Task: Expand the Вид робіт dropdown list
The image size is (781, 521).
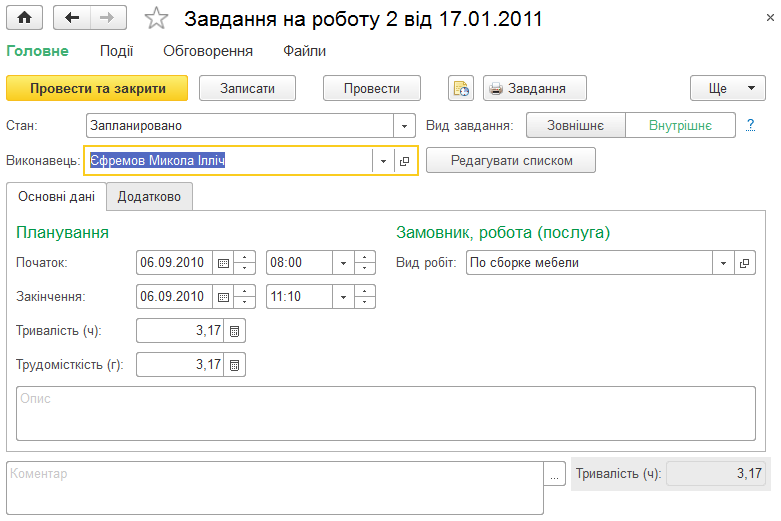Action: (723, 263)
